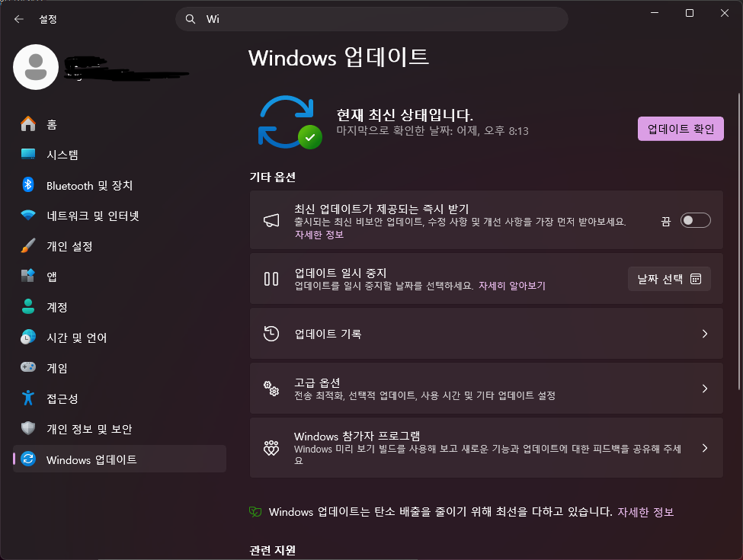
Task: Click the calendar icon in 날짜 선택
Action: [696, 279]
